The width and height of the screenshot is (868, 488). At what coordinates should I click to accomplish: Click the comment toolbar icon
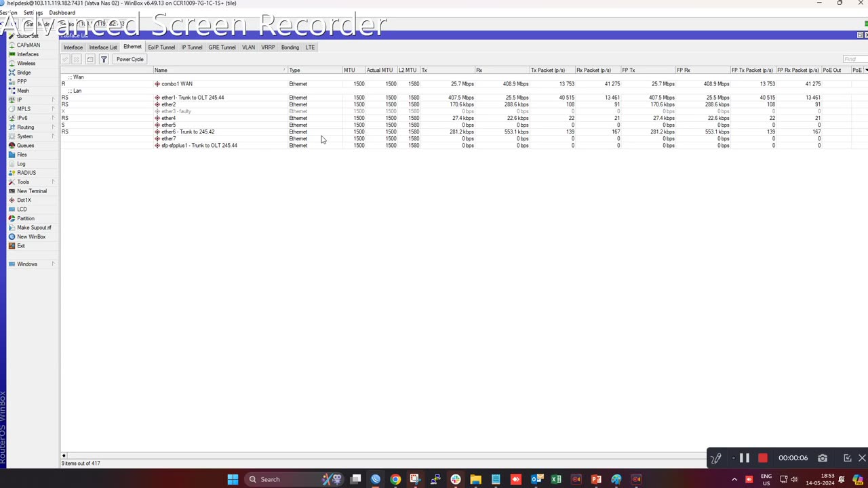pyautogui.click(x=90, y=60)
